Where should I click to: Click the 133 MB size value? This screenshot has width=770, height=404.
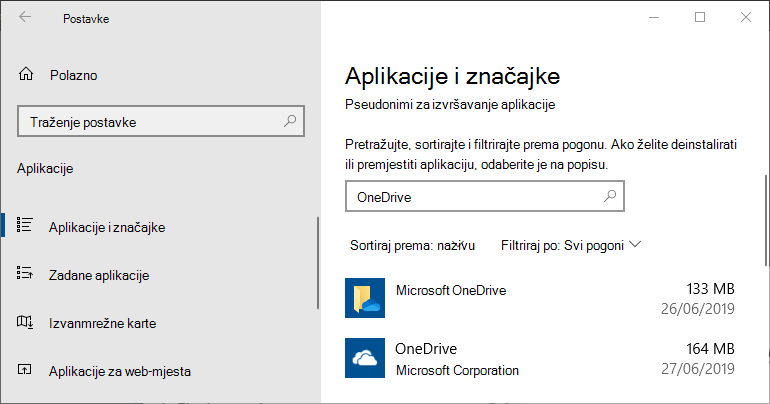pos(710,289)
